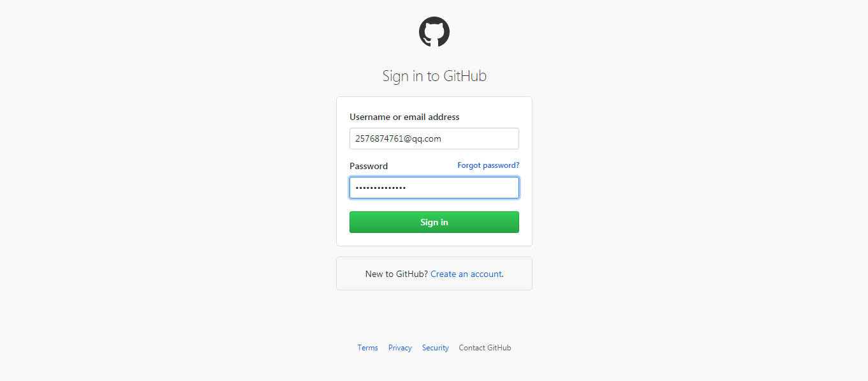Viewport: 868px width, 381px height.
Task: Click the "New to GitHub?" text
Action: click(397, 274)
